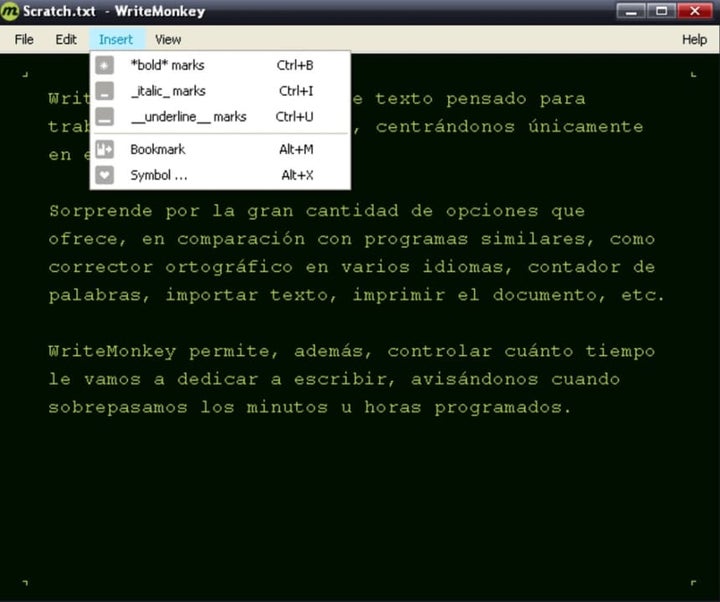Click the Bookmark entry's icon

pos(104,149)
